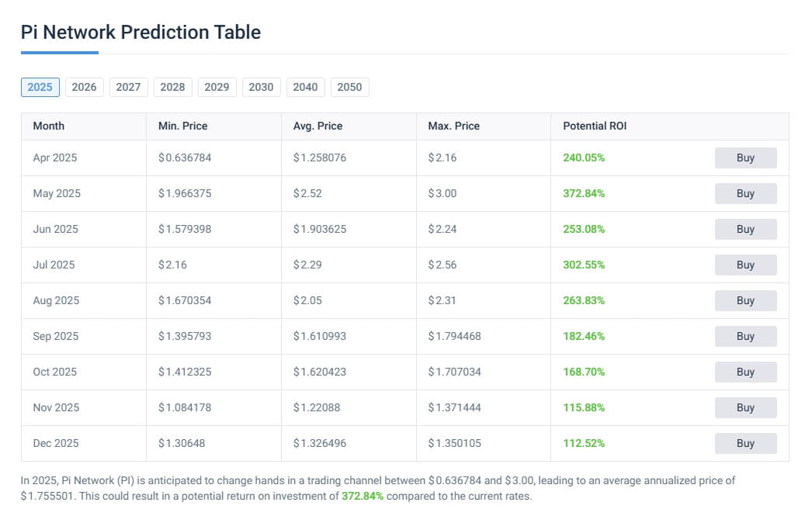The width and height of the screenshot is (812, 516).
Task: Click Buy for Sep 2025
Action: (745, 336)
